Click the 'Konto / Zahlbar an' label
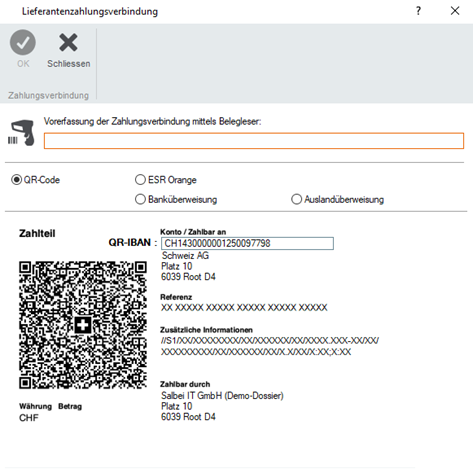The image size is (473, 469). [x=193, y=232]
